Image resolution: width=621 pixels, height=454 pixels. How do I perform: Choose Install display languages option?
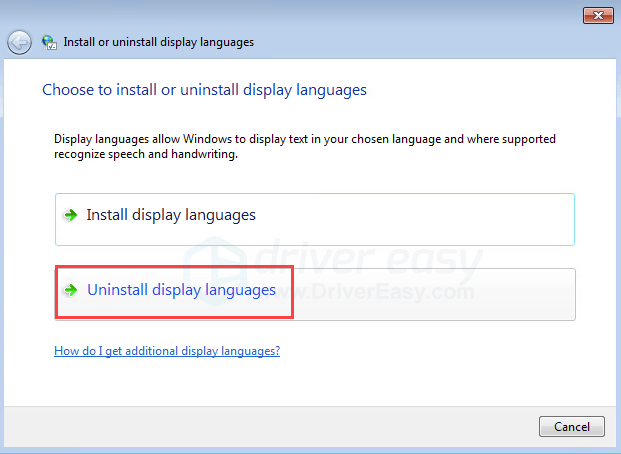pos(315,219)
